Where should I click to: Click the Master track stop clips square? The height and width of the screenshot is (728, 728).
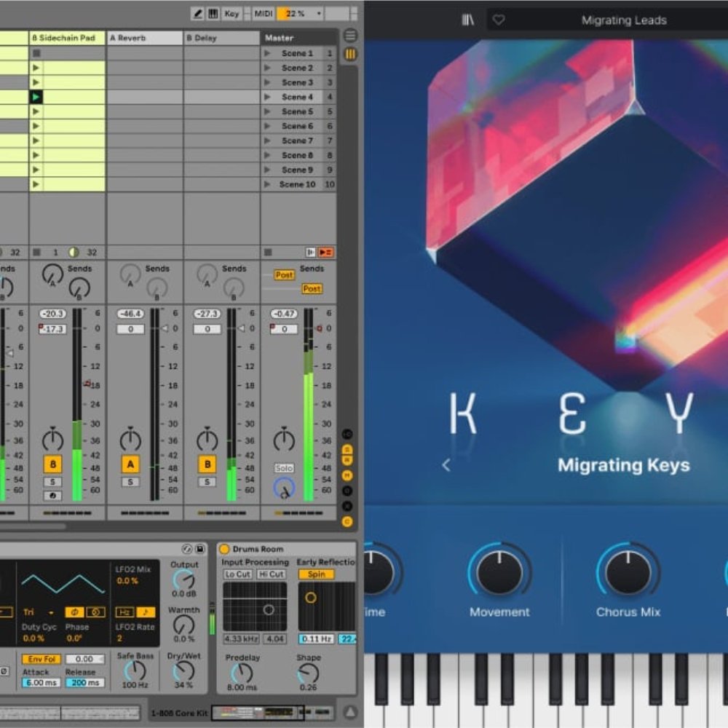click(267, 252)
